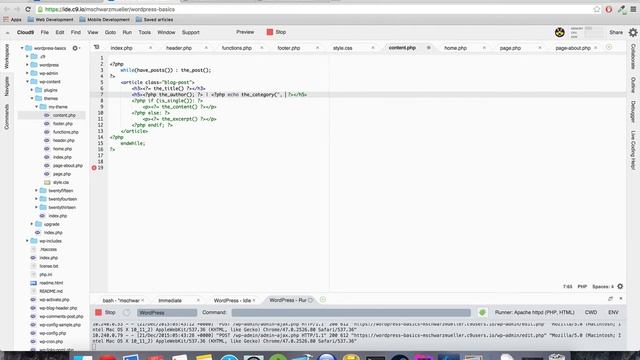Switch to the index.php editor tab
Screen dimensions: 640x360
122,48
